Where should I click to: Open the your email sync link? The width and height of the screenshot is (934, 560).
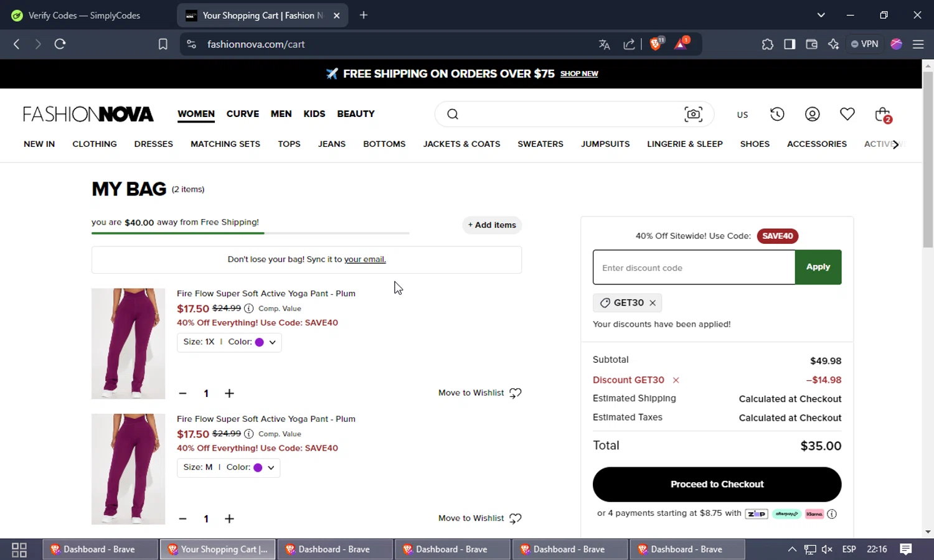[365, 259]
